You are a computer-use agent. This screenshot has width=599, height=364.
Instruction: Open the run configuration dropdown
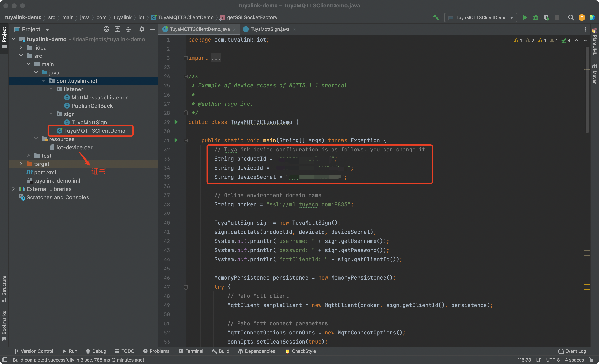click(x=481, y=17)
